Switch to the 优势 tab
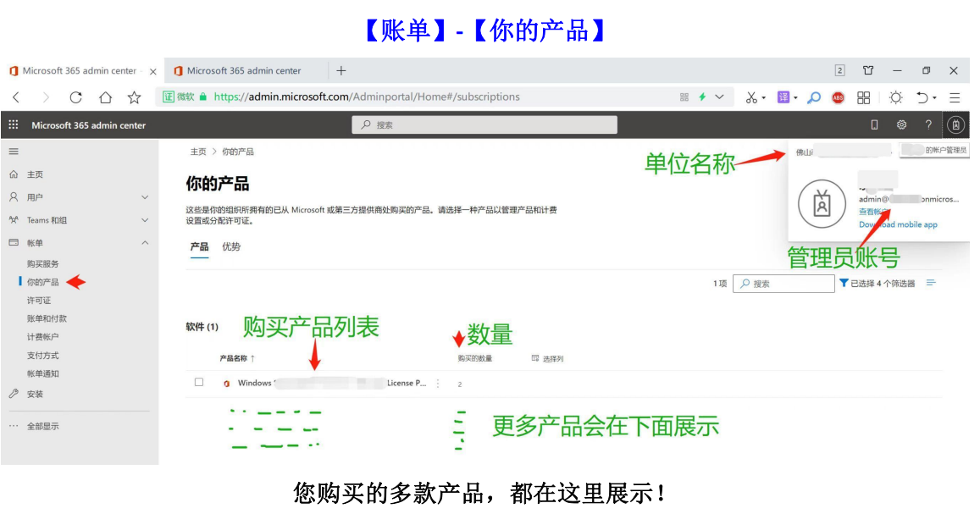980x514 pixels. (x=231, y=246)
